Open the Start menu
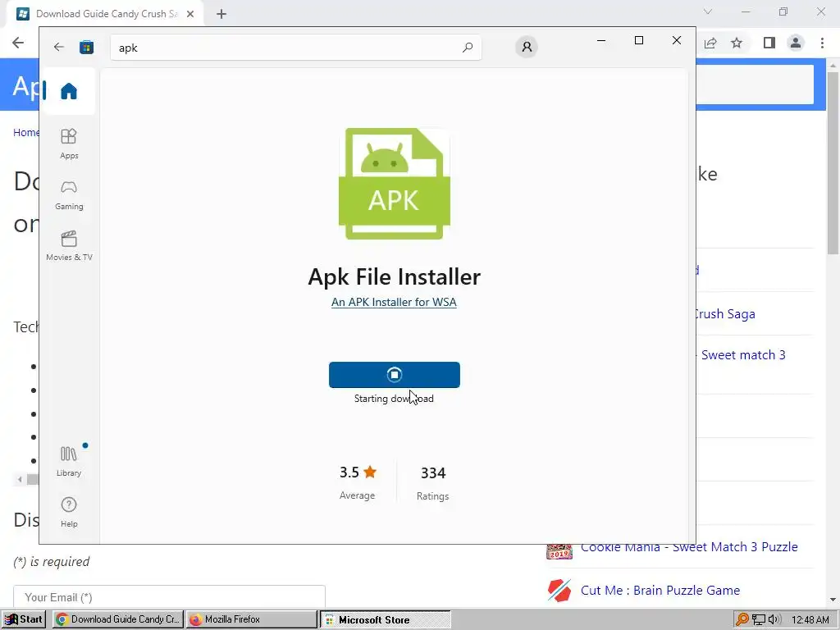840x630 pixels. tap(24, 619)
